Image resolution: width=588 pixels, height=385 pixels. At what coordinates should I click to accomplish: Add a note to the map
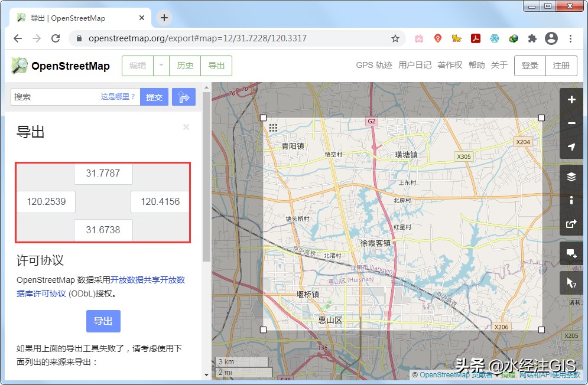(571, 253)
